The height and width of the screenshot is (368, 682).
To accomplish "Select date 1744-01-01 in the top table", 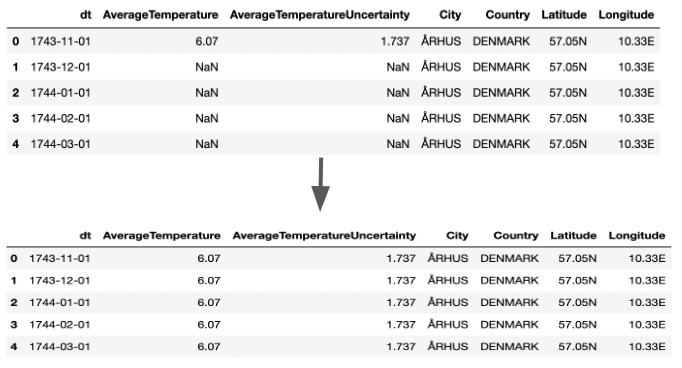I will tap(60, 93).
